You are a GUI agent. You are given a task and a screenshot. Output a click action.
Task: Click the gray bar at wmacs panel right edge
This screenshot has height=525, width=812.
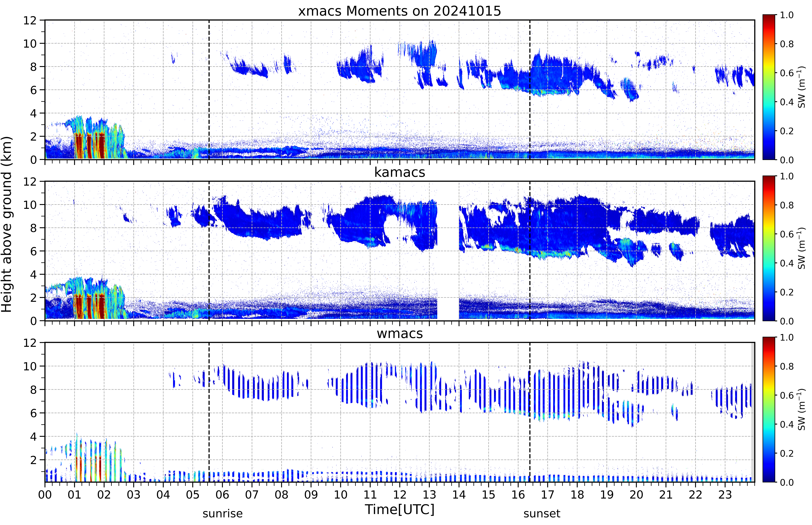point(753,412)
